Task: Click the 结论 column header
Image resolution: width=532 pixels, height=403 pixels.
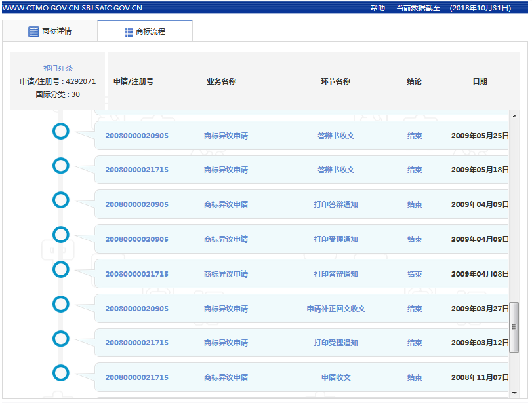Action: coord(415,81)
